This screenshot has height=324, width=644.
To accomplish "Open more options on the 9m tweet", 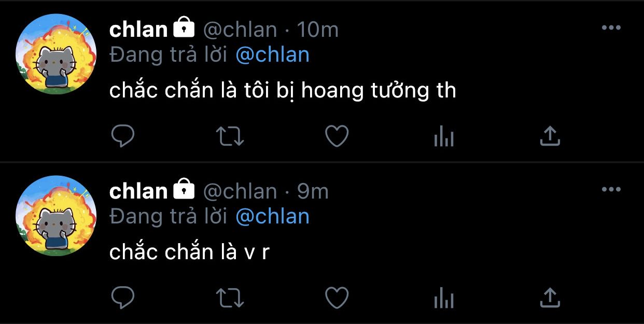I will tap(611, 190).
